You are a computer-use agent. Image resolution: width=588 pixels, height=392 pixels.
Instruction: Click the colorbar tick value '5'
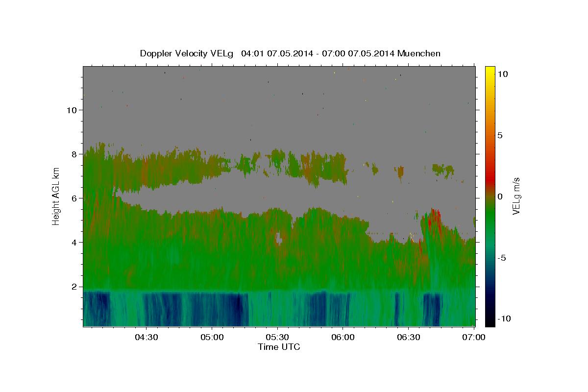point(500,135)
